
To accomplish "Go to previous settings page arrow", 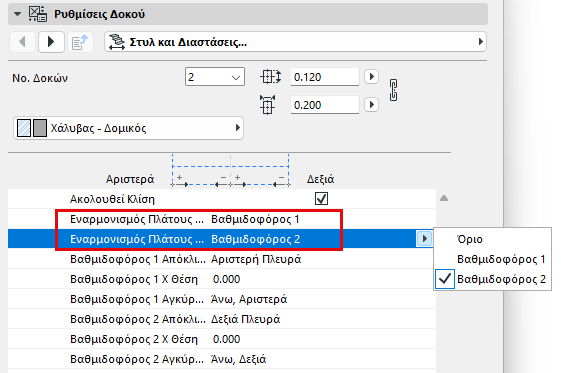I will [x=22, y=42].
